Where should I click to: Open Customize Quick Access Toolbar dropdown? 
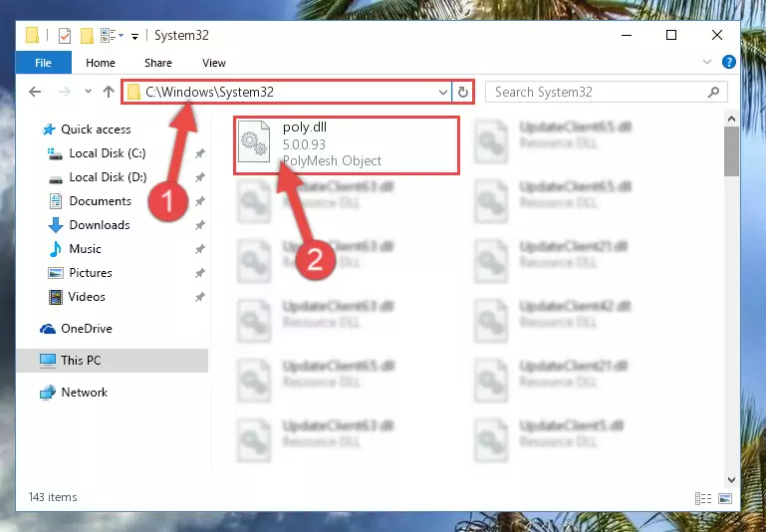(x=134, y=36)
